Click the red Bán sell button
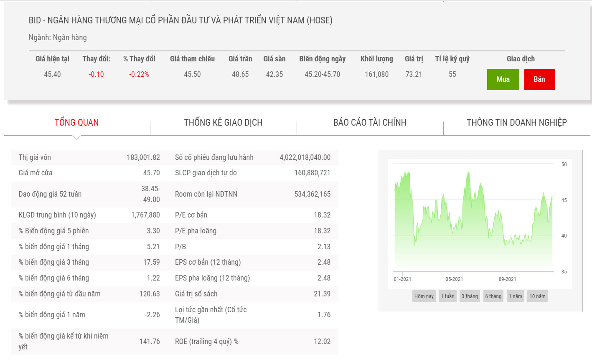Screen dimensions: 592x364 click(539, 80)
